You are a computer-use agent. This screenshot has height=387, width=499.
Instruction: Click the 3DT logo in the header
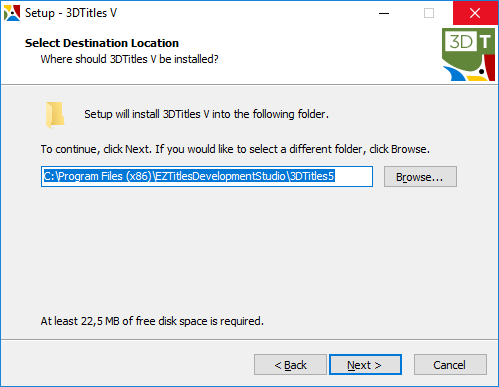[x=468, y=54]
